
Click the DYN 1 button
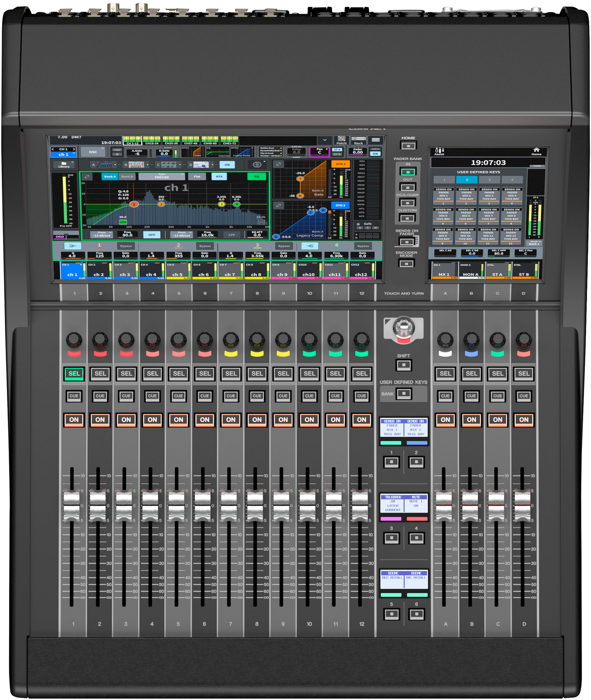click(x=340, y=164)
